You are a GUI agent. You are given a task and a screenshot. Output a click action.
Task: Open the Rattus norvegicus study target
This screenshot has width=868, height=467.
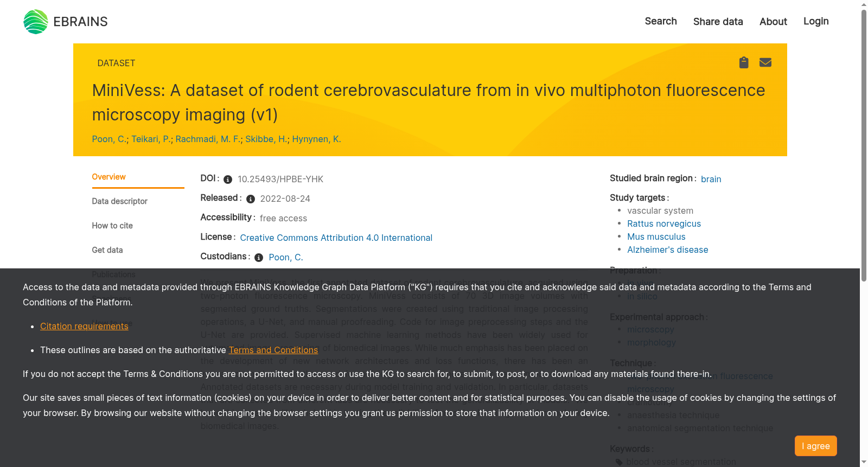[664, 223]
